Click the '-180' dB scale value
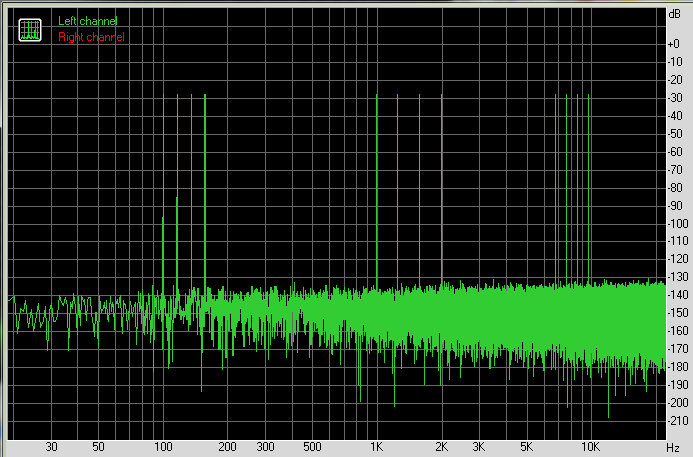The height and width of the screenshot is (457, 693). 678,366
